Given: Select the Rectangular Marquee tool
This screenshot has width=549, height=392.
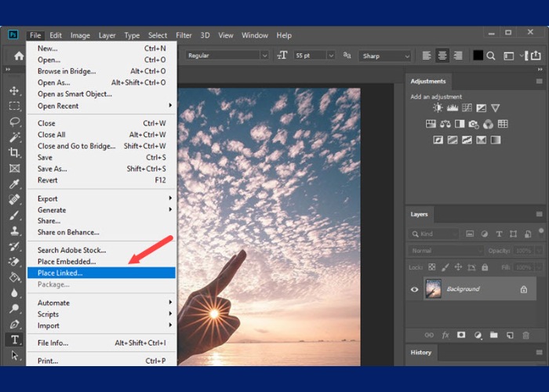Looking at the screenshot, I should point(14,106).
